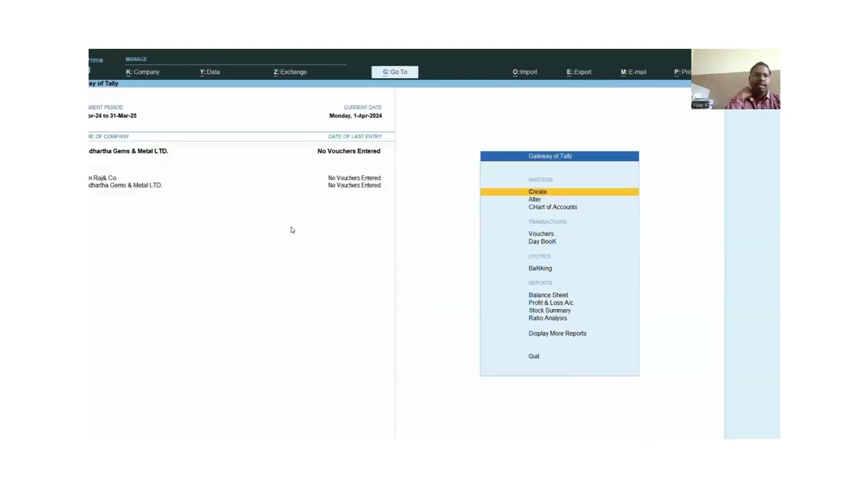Screen dimensions: 868x488
Task: Open the O: Import menu
Action: [525, 72]
